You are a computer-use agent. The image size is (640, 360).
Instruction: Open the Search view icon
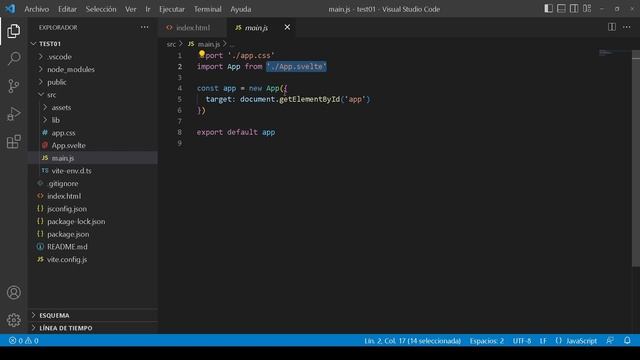point(13,58)
